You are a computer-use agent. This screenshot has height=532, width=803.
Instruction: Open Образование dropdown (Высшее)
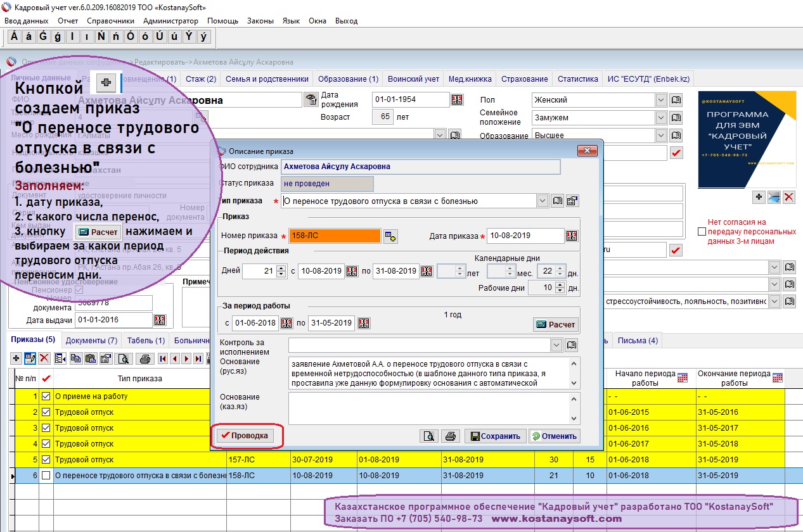click(661, 136)
